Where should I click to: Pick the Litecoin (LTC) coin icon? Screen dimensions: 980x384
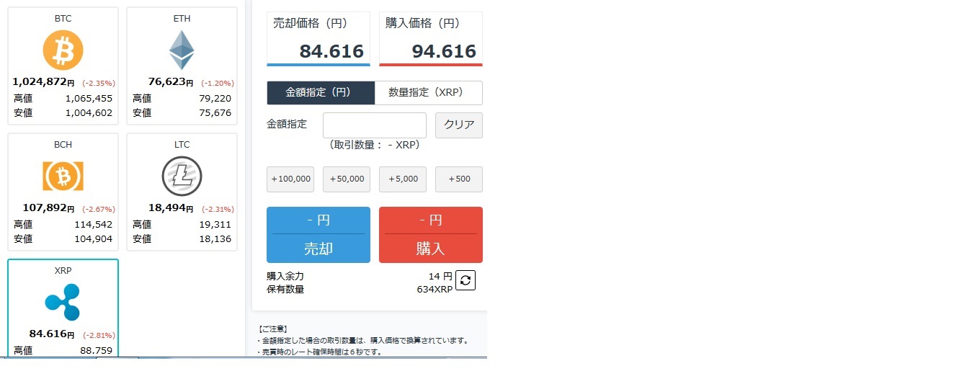point(182,176)
